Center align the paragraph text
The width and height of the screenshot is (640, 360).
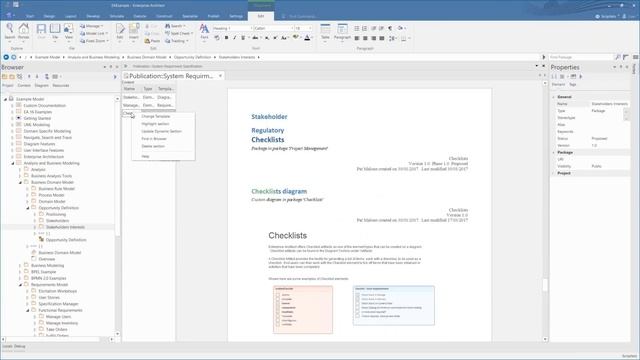(x=365, y=38)
